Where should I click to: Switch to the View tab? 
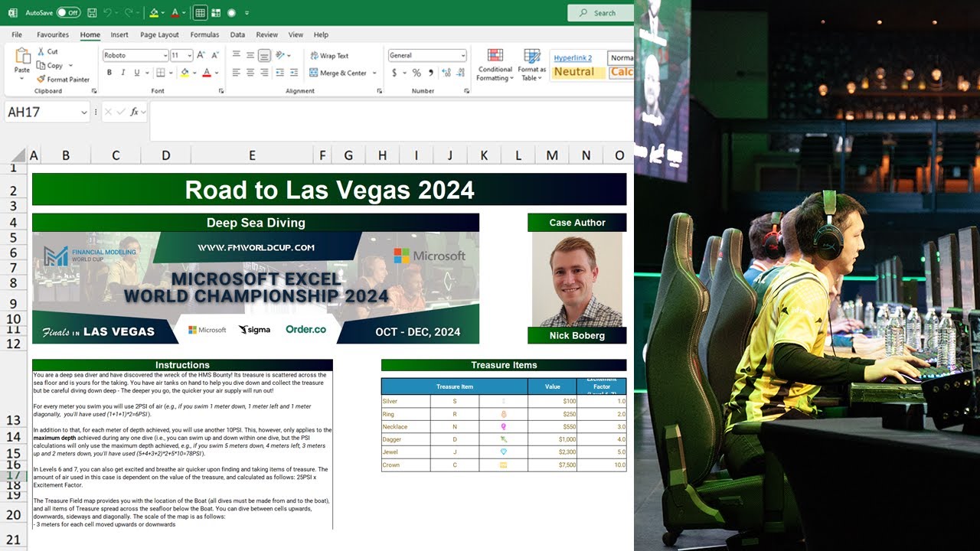[x=296, y=34]
